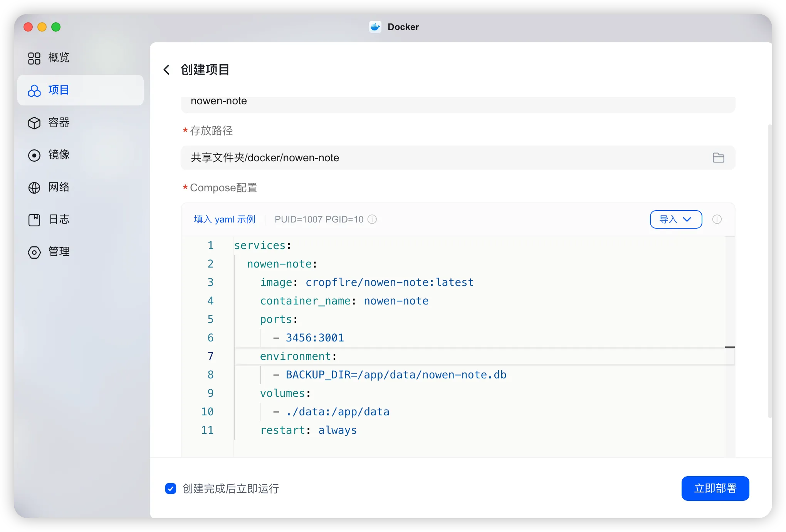Click the network globe icon
Viewport: 786px width, 532px height.
(34, 187)
